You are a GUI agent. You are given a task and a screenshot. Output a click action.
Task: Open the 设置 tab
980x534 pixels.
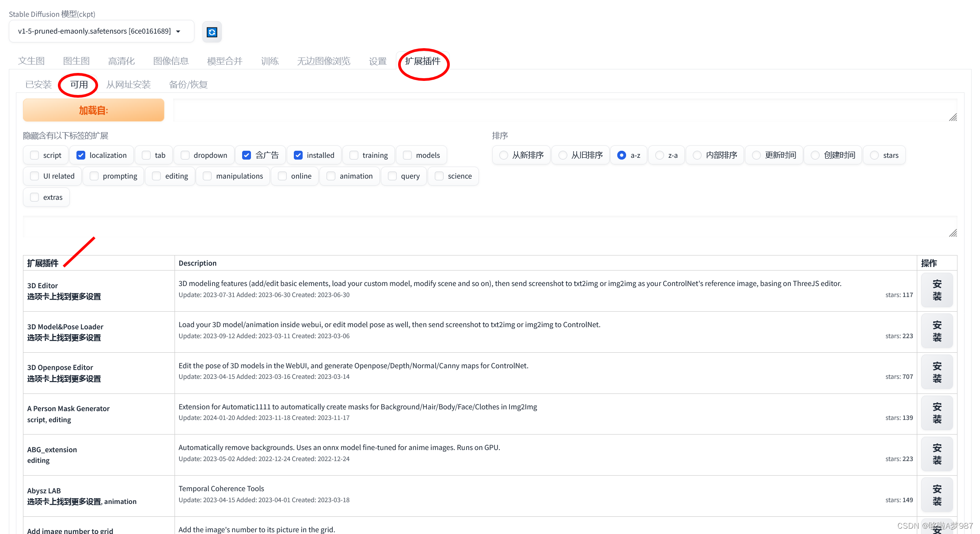pos(377,61)
